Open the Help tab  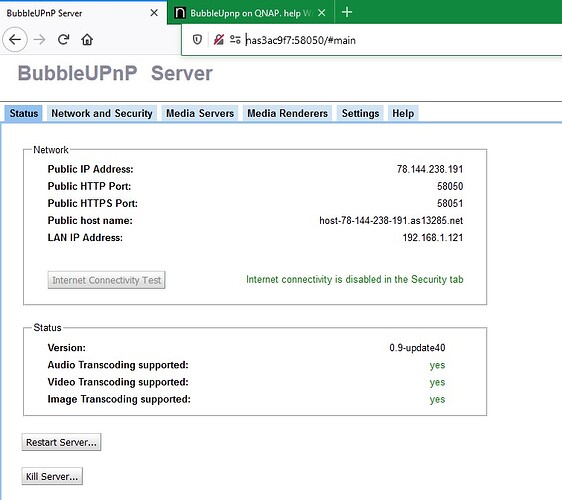(x=403, y=113)
